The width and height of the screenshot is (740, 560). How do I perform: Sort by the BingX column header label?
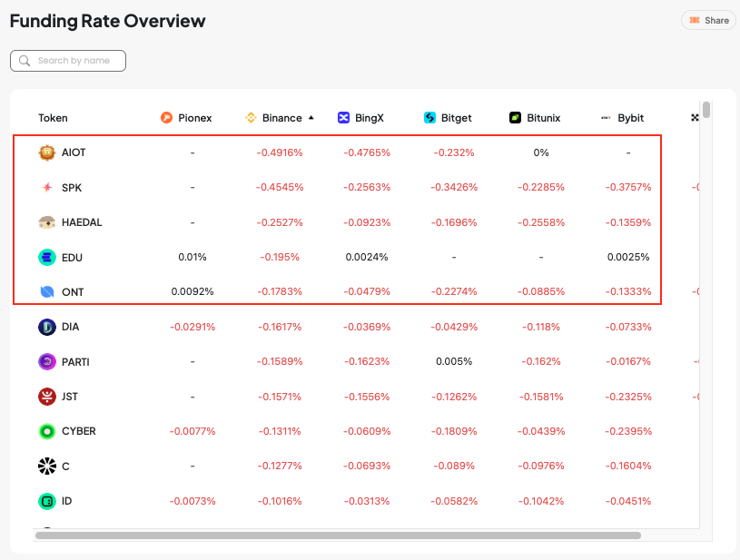click(369, 118)
